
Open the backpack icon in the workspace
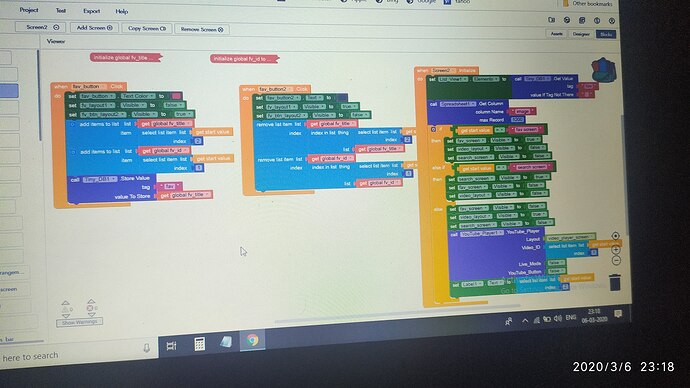point(603,70)
